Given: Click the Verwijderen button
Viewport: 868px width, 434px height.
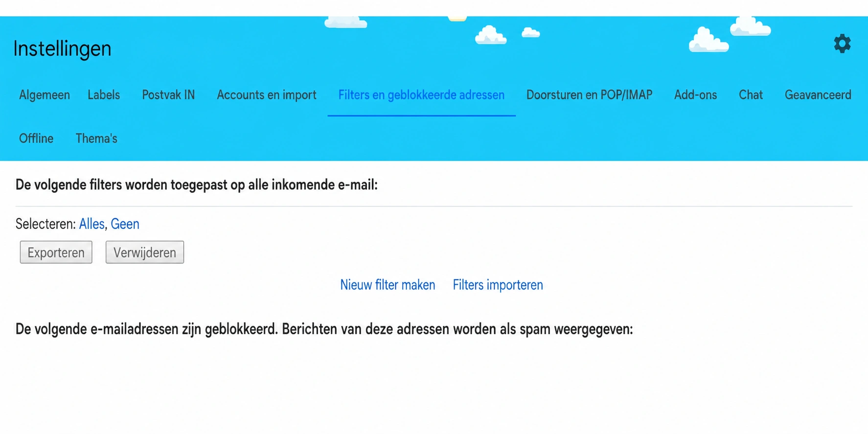Looking at the screenshot, I should tap(145, 252).
